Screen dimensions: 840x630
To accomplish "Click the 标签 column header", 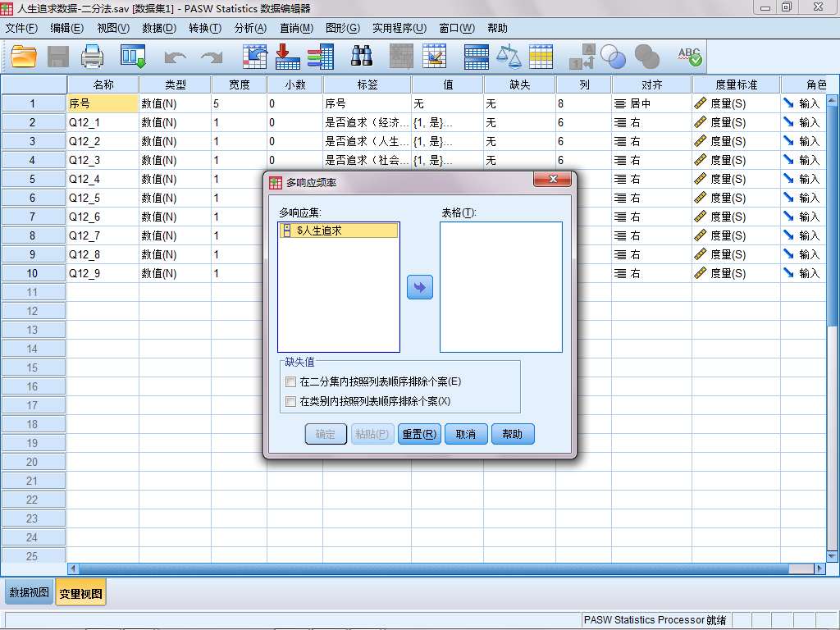I will click(x=367, y=84).
